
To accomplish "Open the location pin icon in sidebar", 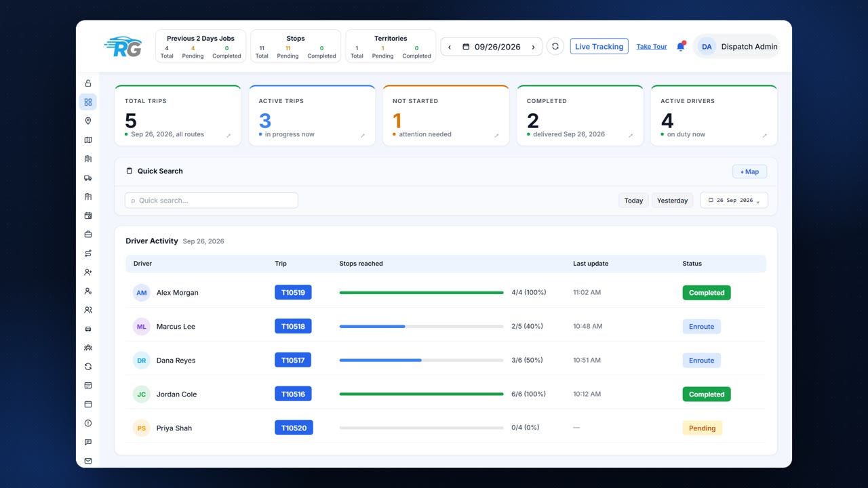I will click(x=87, y=121).
